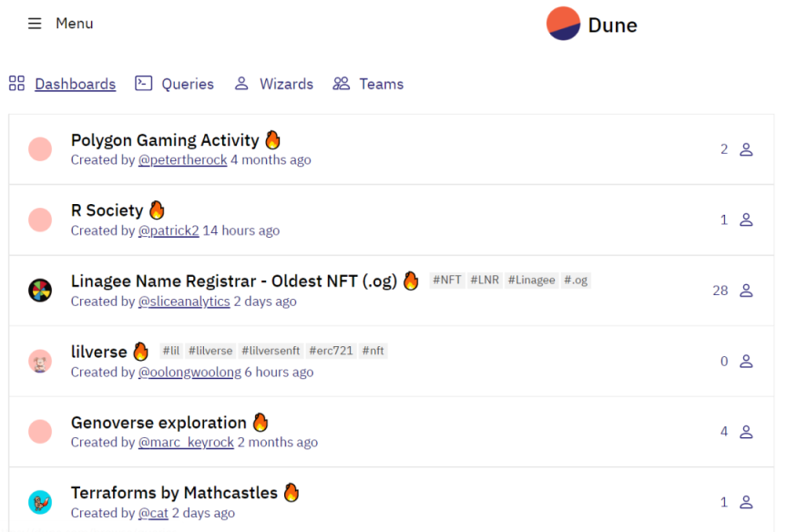Switch to the Teams tab
This screenshot has width=787, height=532.
382,84
